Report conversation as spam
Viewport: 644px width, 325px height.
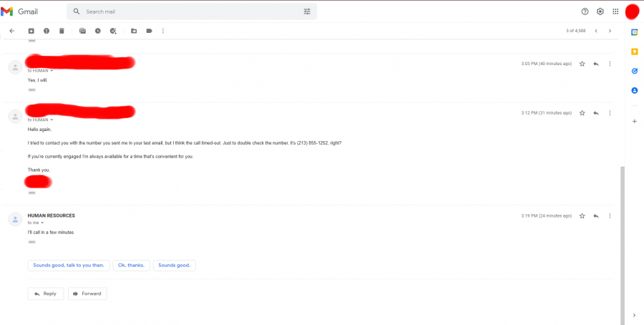coord(47,31)
